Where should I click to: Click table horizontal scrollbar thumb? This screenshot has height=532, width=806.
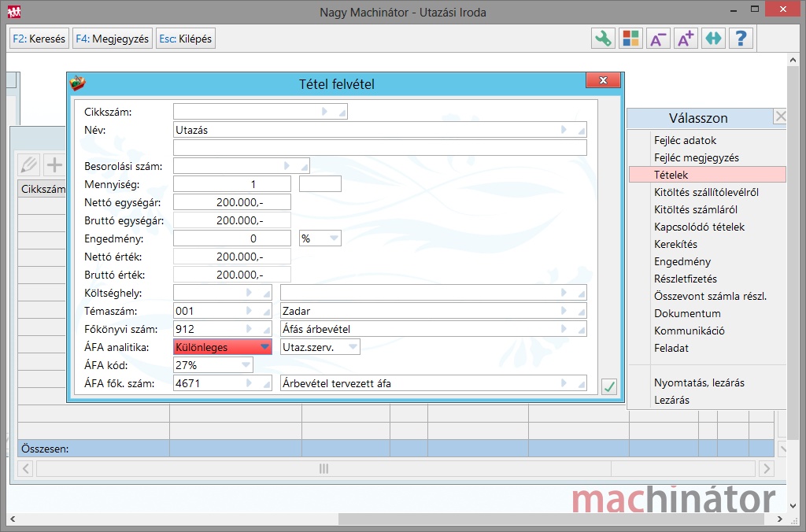click(324, 469)
